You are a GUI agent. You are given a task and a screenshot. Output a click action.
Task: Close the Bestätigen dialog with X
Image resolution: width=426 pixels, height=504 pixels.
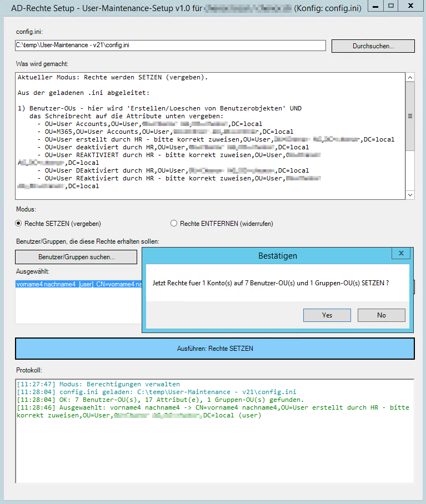401,253
